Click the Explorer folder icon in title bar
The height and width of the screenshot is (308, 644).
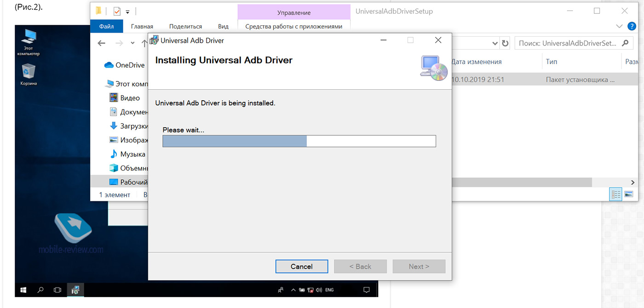pyautogui.click(x=98, y=11)
